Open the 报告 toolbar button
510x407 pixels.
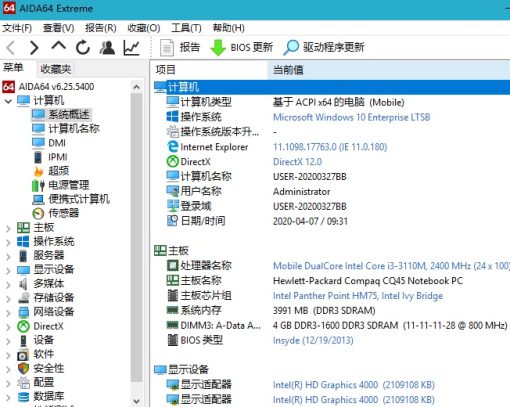pyautogui.click(x=180, y=47)
